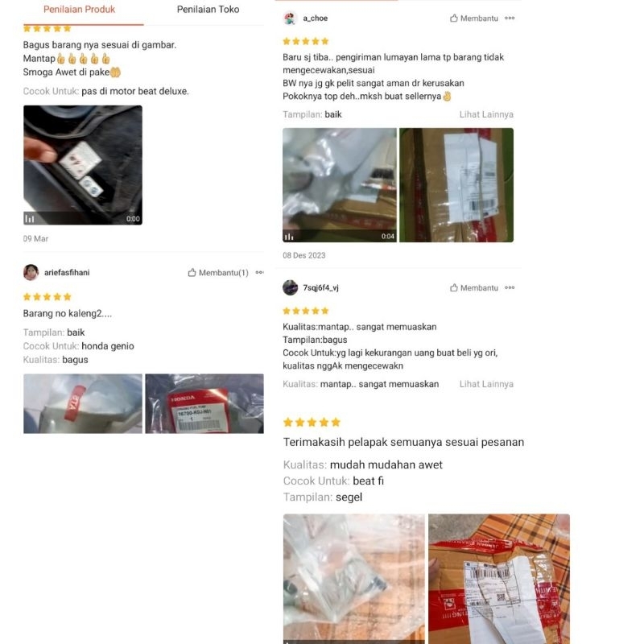
Task: Open a_choe's profile avatar
Action: point(290,18)
